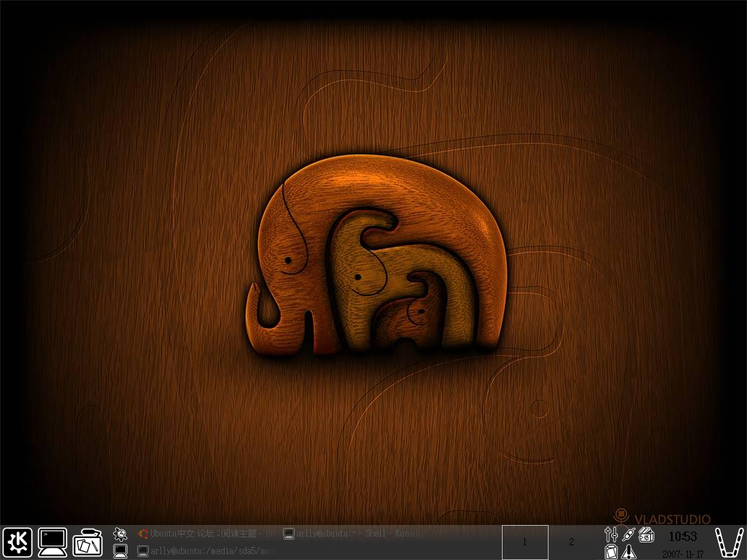Screen dimensions: 747x560
Task: Click the network plug connection tray icon
Action: pos(628,534)
